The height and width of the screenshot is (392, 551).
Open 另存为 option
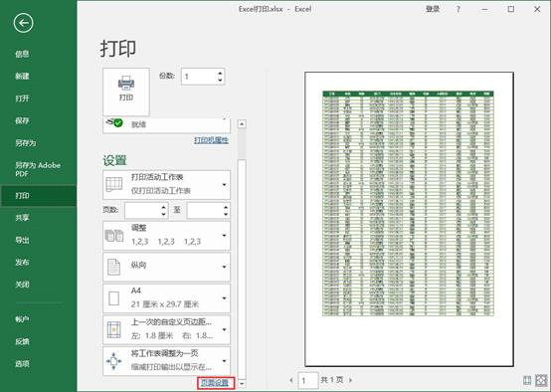(25, 142)
